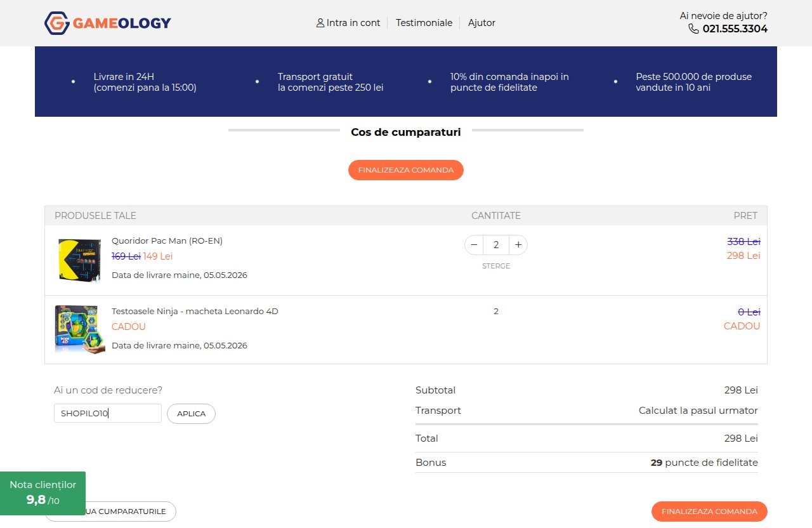Click the Subtotal row label

point(435,390)
